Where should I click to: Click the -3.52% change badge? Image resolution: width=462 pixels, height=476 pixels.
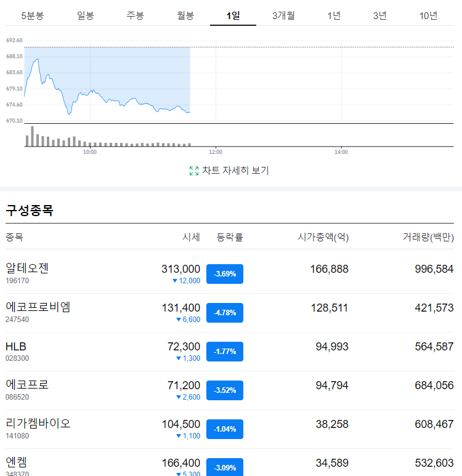point(225,390)
